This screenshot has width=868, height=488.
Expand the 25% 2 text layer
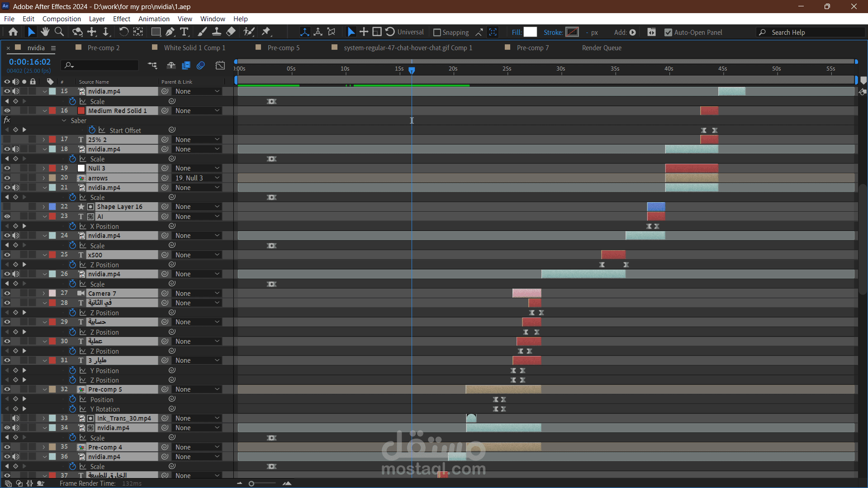[44, 140]
